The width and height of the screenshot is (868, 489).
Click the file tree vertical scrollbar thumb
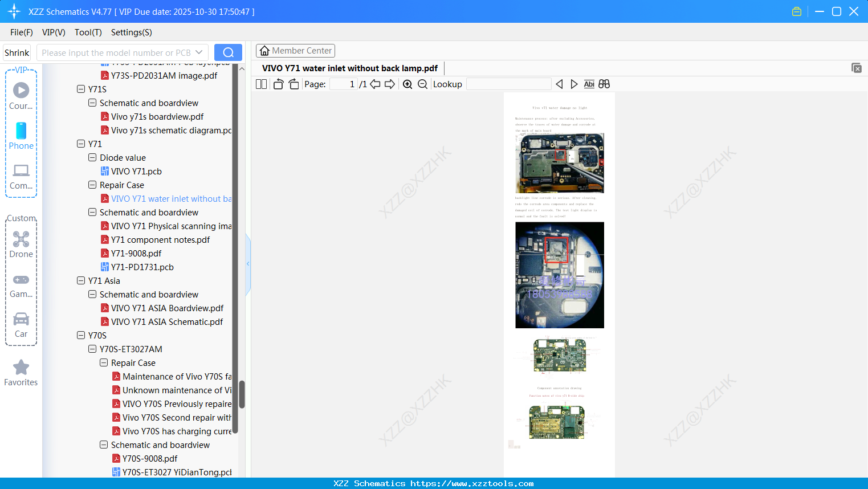(242, 394)
